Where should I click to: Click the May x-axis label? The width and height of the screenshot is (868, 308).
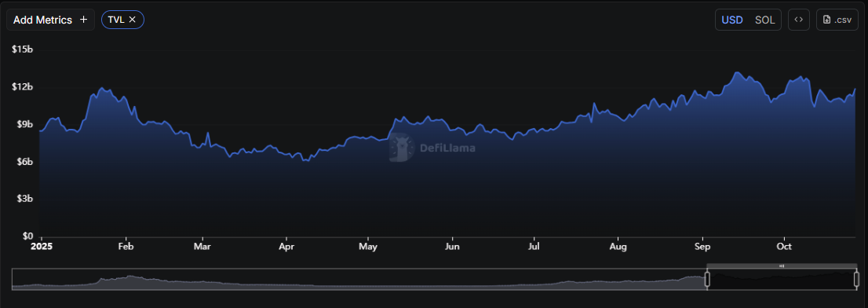pos(368,247)
